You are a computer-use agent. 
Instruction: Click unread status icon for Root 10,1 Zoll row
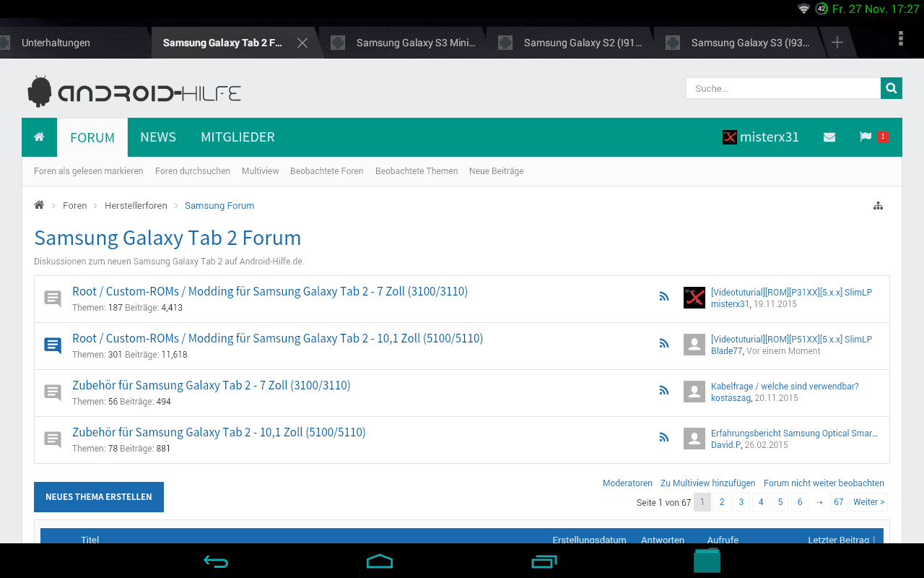(x=53, y=345)
